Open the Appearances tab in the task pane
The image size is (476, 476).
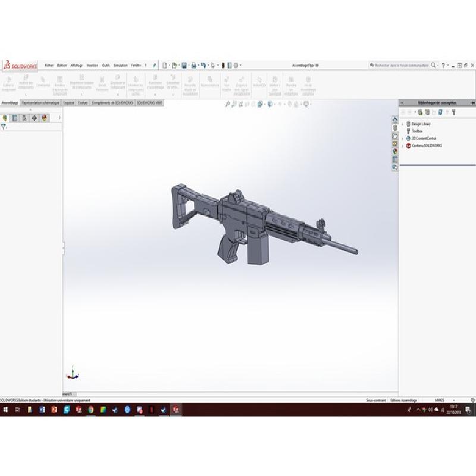click(x=395, y=151)
